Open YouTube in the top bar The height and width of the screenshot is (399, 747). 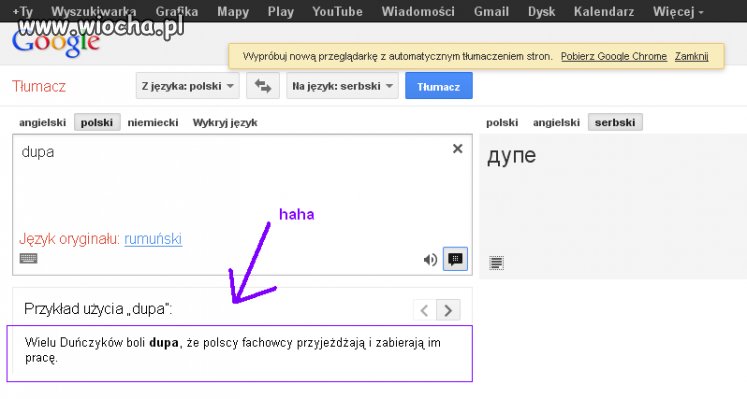(337, 11)
